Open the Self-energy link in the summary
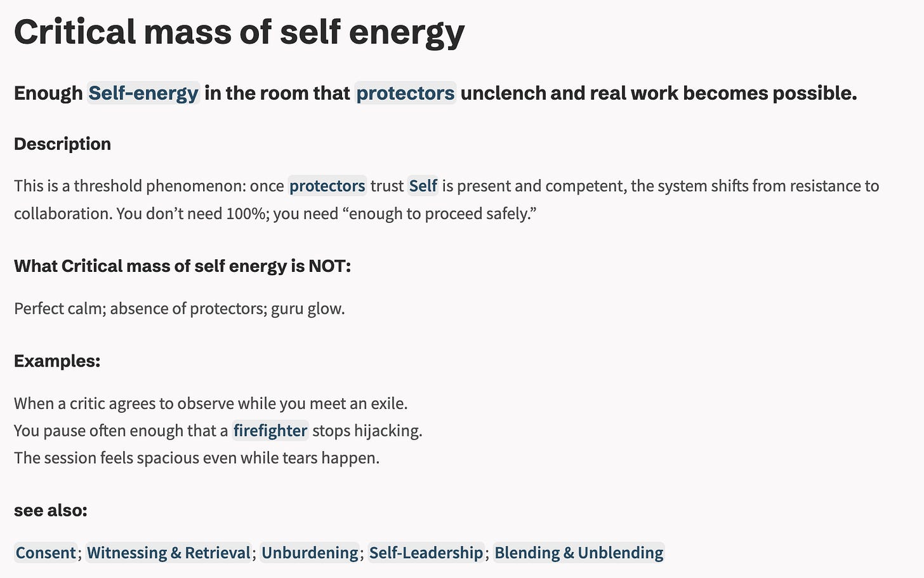Viewport: 924px width, 578px height. click(143, 93)
